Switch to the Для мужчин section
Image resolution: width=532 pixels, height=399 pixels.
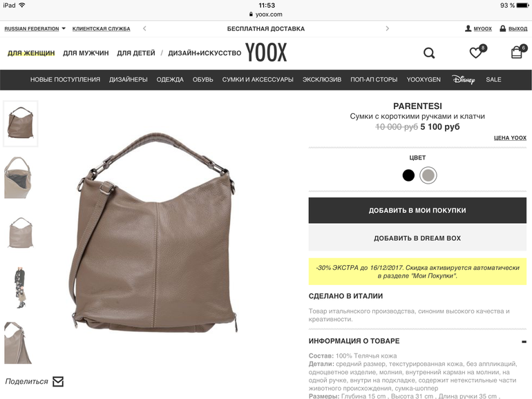[x=86, y=53]
